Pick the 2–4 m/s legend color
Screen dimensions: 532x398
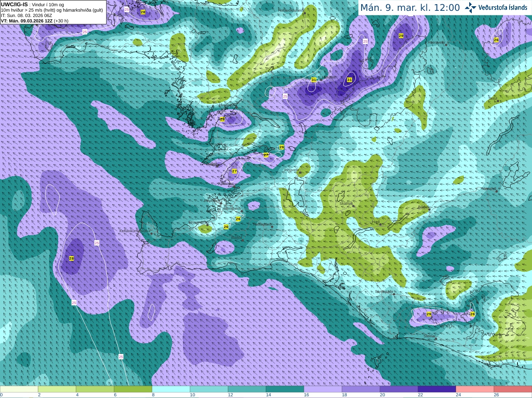tap(57, 389)
